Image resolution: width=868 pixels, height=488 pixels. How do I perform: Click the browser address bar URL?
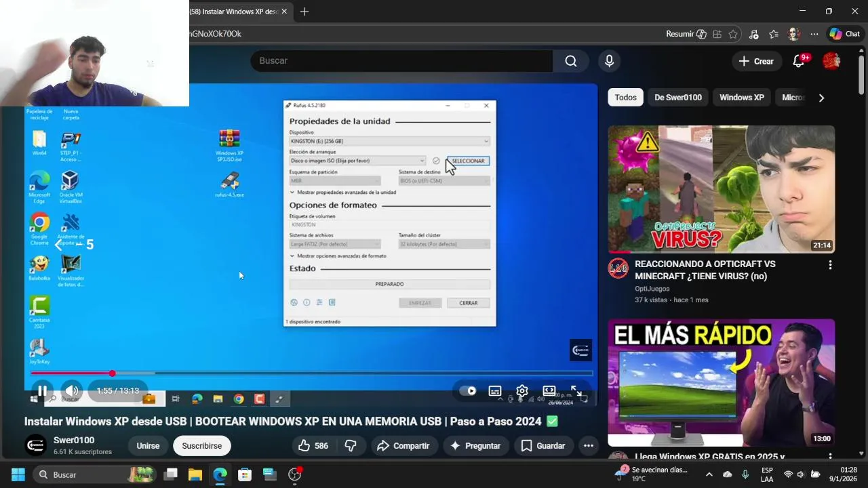pyautogui.click(x=216, y=34)
